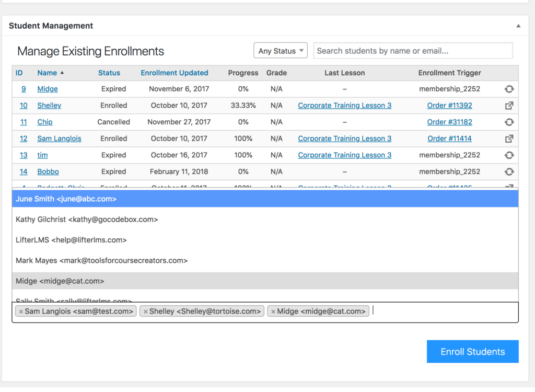The width and height of the screenshot is (535, 392).
Task: Open external link icon for Order #11414
Action: 509,139
